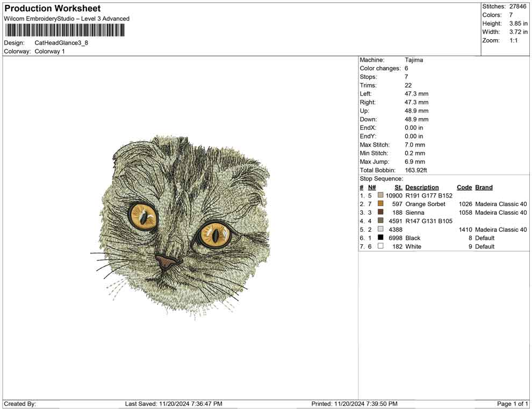Click the Description column header
The width and height of the screenshot is (532, 409).
pyautogui.click(x=422, y=187)
